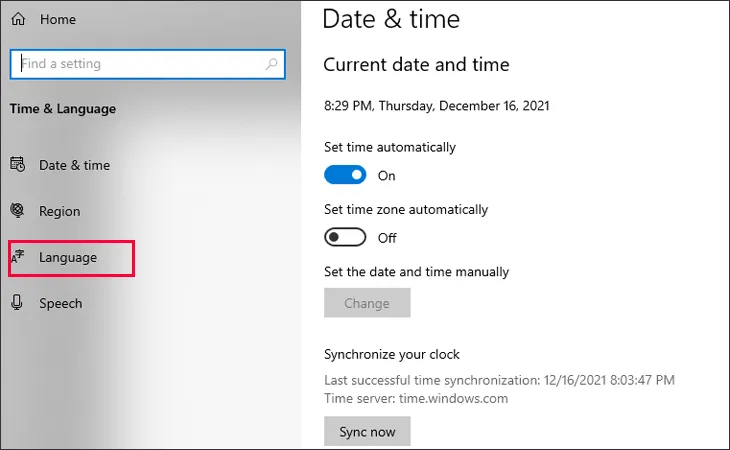Go to the Region settings page
Screen dimensions: 730x450
pyautogui.click(x=59, y=211)
